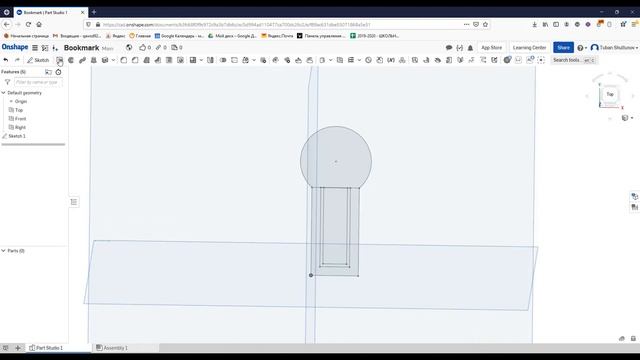Select Sketch 1 in feature list
640x360 pixels.
tap(17, 136)
